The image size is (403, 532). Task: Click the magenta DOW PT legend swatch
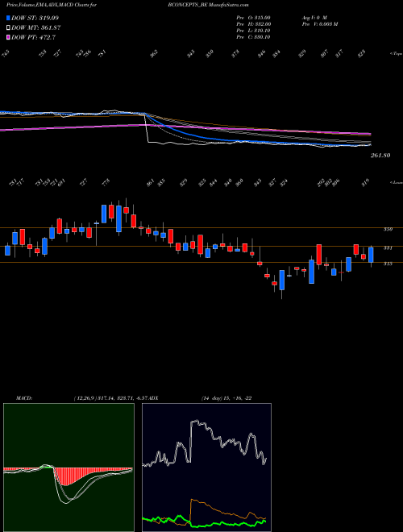tap(8, 38)
